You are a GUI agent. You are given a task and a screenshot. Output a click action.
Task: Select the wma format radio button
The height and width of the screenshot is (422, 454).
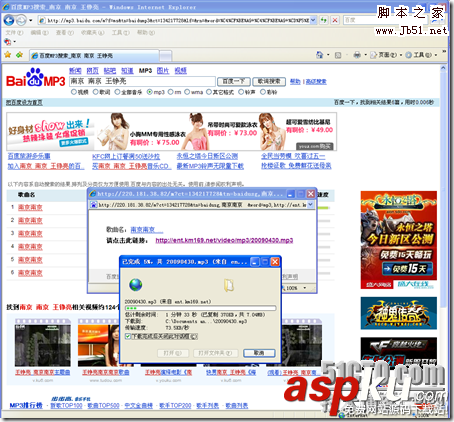coord(187,92)
